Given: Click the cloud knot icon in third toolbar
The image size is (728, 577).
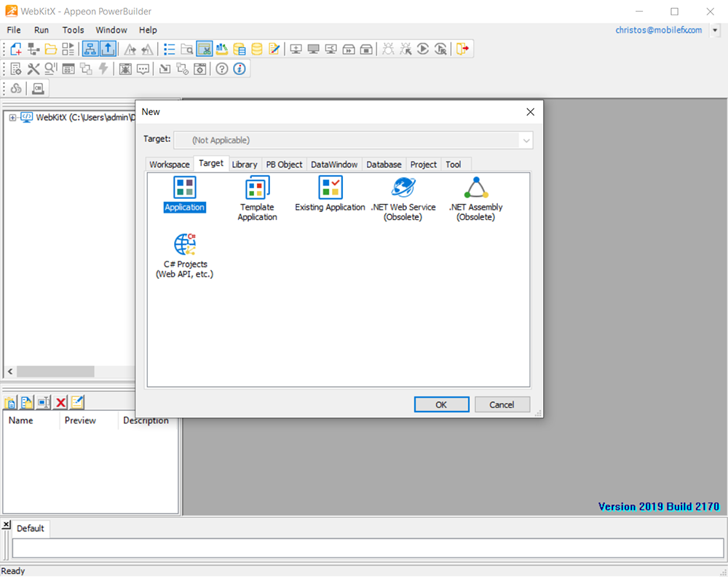Looking at the screenshot, I should 16,88.
